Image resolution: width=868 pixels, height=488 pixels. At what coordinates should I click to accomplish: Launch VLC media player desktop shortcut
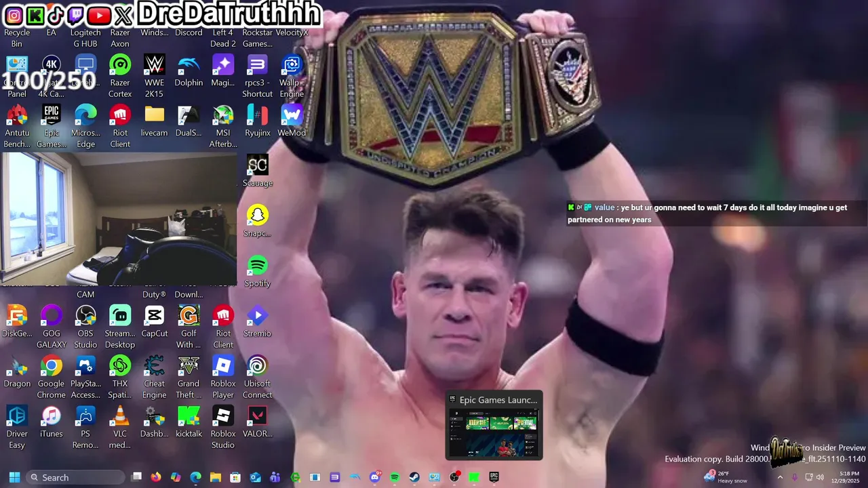click(x=120, y=427)
